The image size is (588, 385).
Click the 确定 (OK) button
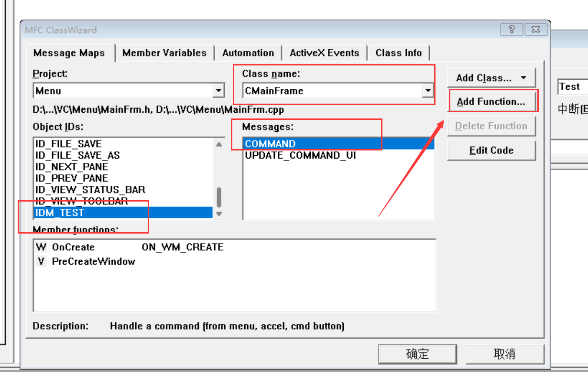[418, 354]
